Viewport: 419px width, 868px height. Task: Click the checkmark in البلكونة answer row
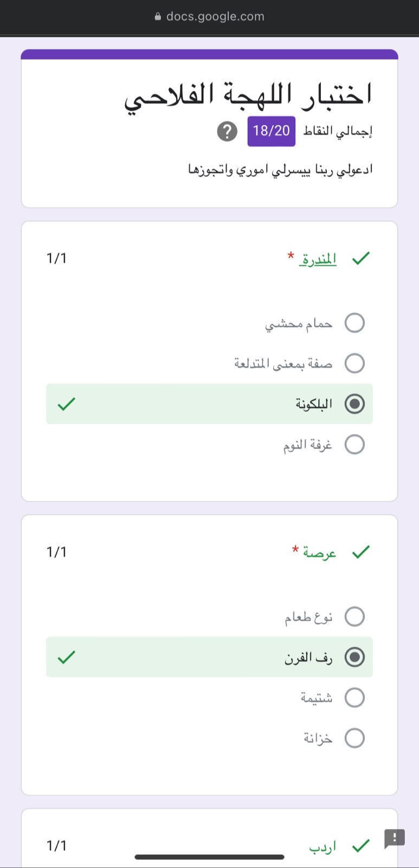(66, 404)
